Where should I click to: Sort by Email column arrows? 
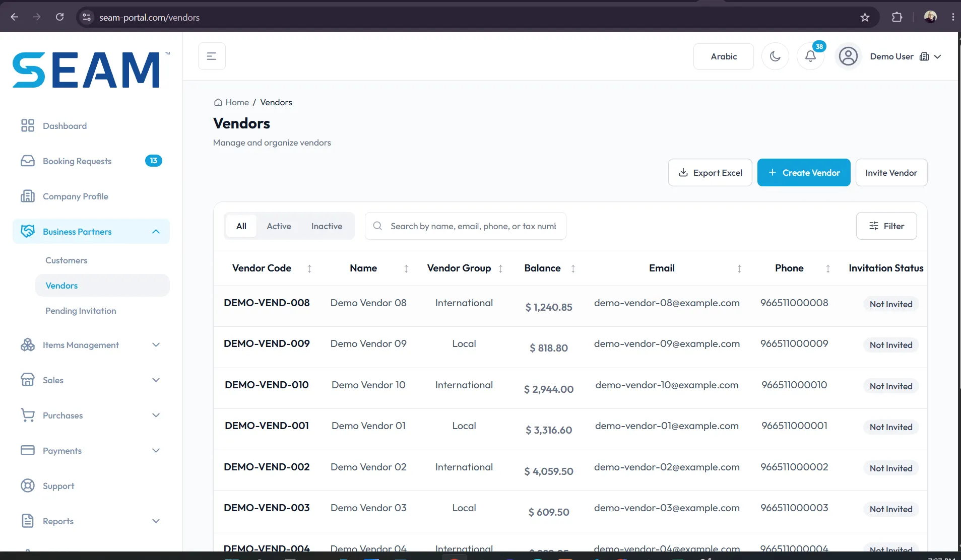coord(739,269)
